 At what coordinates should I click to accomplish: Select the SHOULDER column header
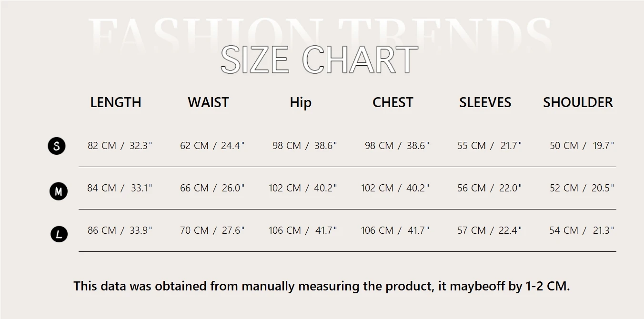pyautogui.click(x=578, y=102)
